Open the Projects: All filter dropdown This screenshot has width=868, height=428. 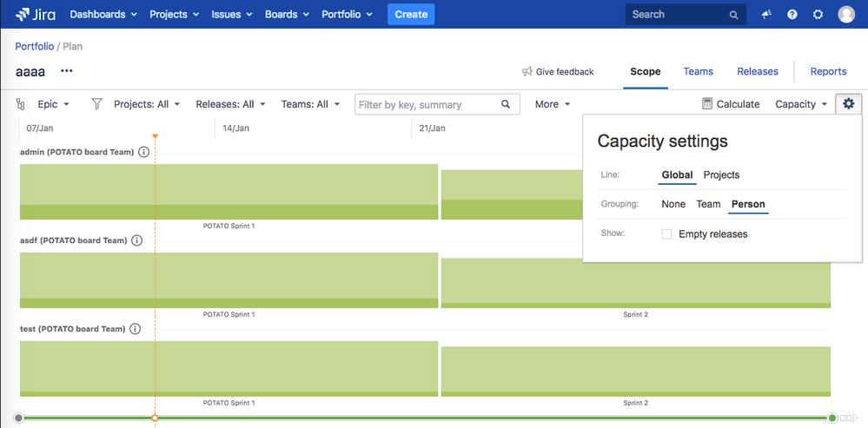[x=147, y=104]
